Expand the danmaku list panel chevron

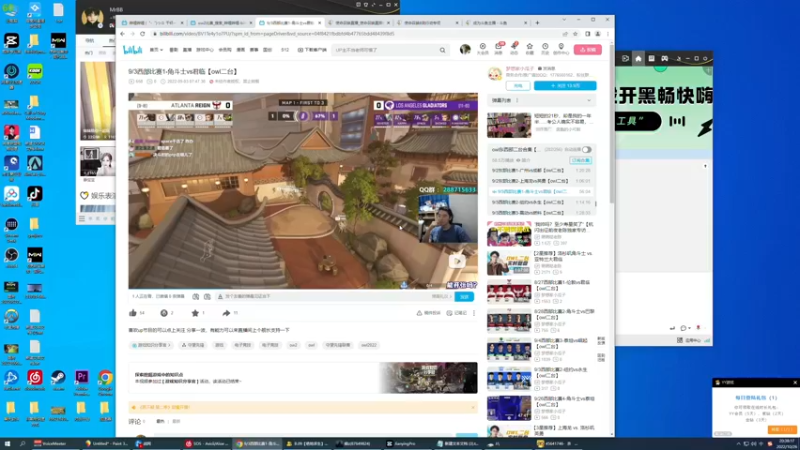pos(589,101)
